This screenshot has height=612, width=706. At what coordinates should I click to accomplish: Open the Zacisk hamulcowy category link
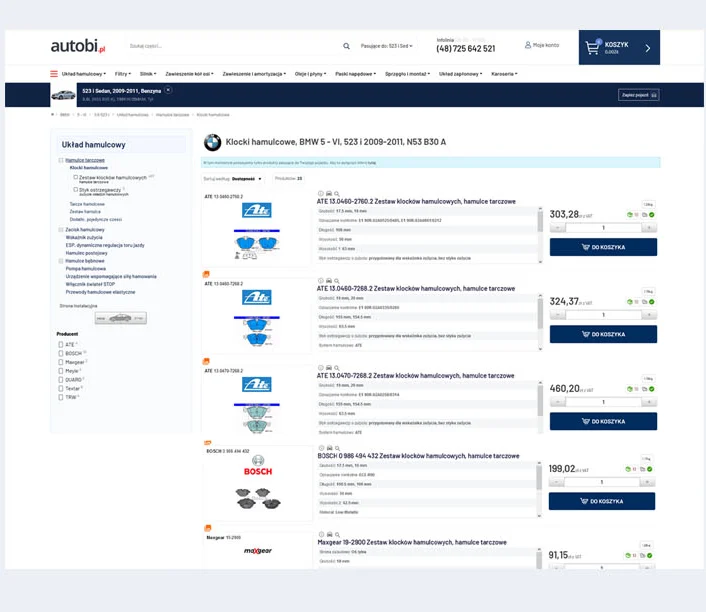tap(85, 230)
